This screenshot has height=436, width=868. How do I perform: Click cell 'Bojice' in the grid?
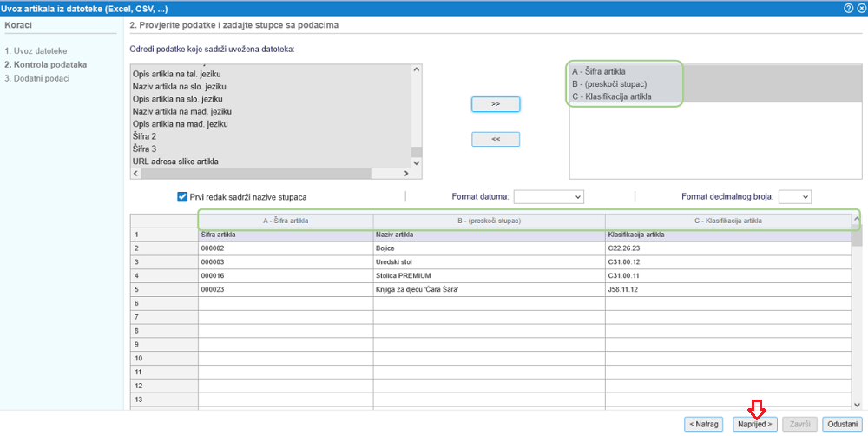click(x=490, y=248)
